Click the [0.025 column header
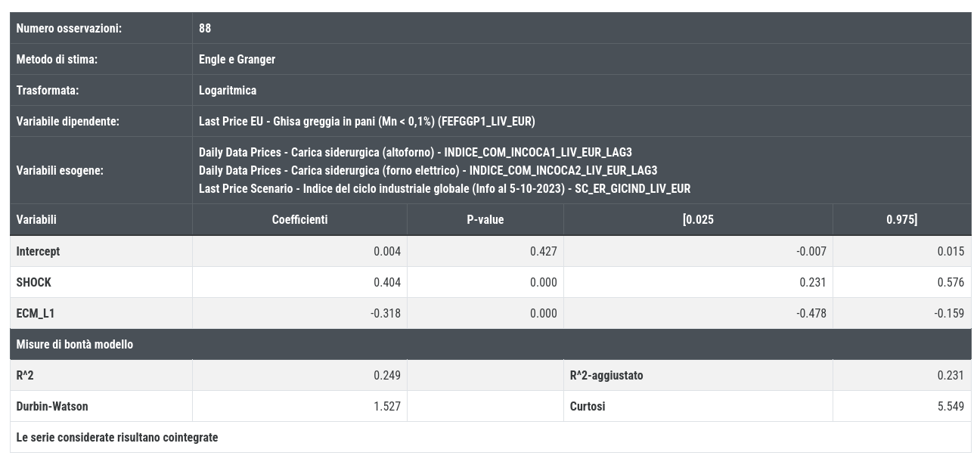This screenshot has width=980, height=465. (698, 220)
